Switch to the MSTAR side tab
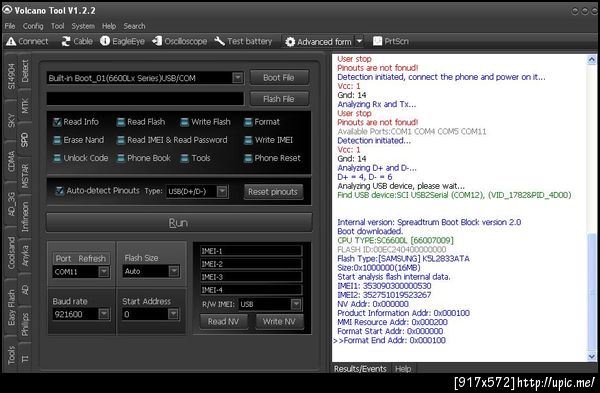The height and width of the screenshot is (393, 600). (24, 176)
